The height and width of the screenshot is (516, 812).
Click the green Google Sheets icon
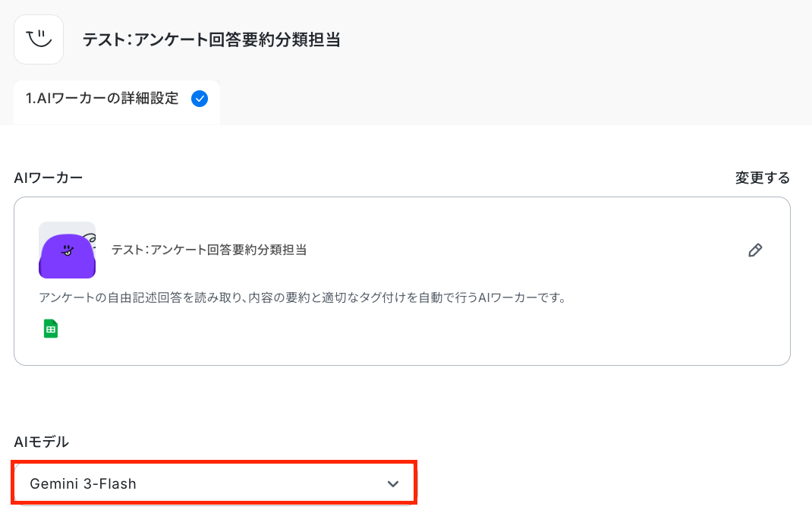coord(51,329)
